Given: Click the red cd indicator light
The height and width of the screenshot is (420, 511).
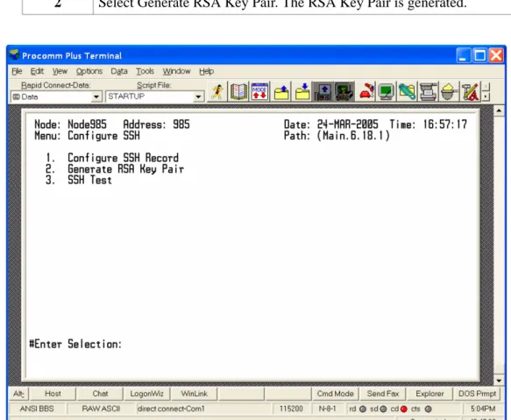Looking at the screenshot, I should coord(404,409).
